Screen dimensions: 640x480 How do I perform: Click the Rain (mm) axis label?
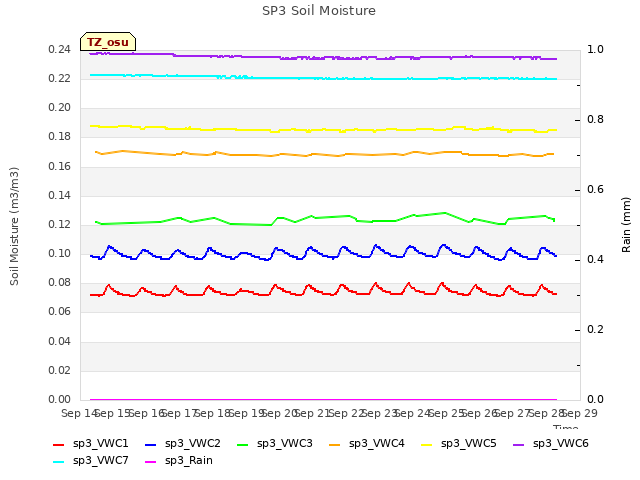tap(626, 225)
